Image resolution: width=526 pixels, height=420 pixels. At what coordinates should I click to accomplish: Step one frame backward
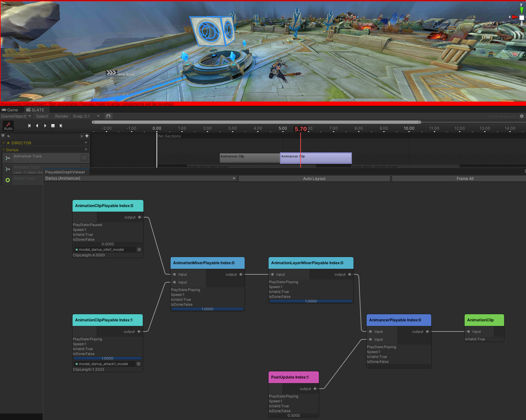(x=37, y=126)
